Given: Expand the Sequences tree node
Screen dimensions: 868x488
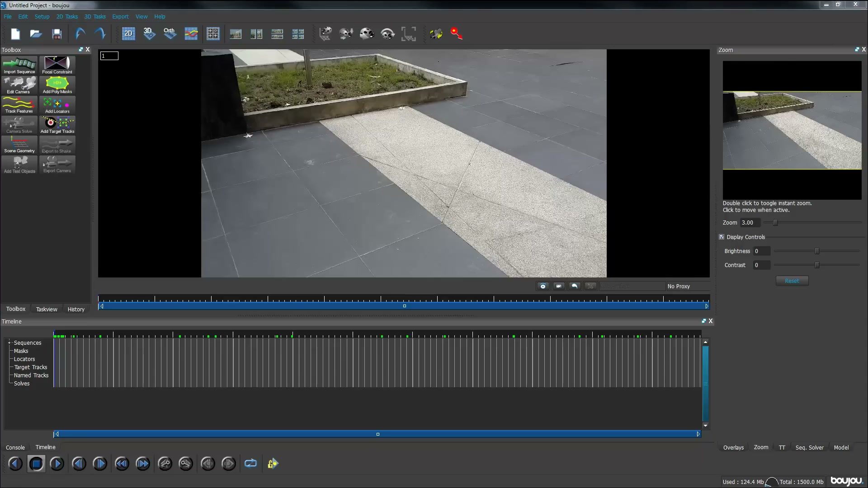Looking at the screenshot, I should 9,343.
